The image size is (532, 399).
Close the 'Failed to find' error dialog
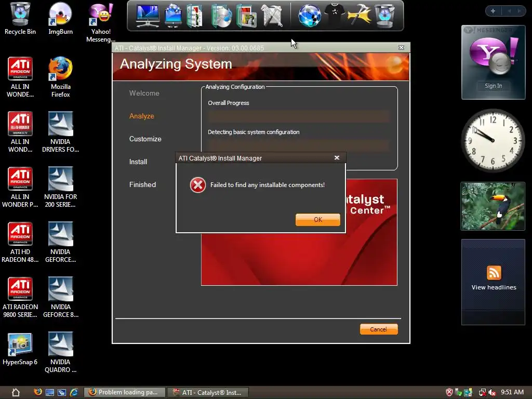point(337,158)
